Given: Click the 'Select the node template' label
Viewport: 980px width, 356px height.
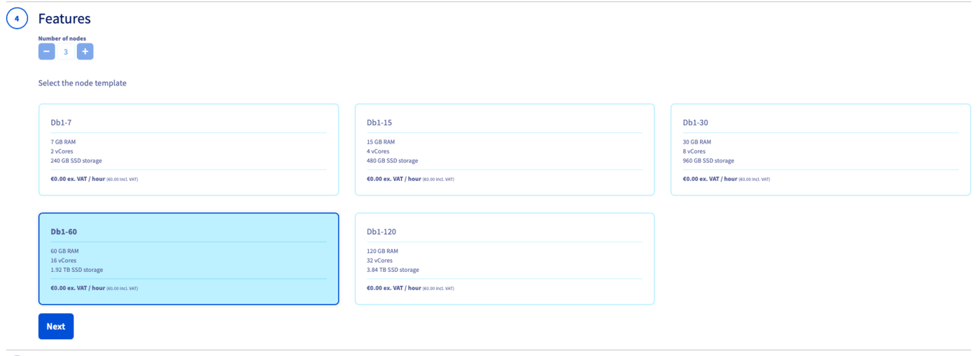Looking at the screenshot, I should point(83,83).
